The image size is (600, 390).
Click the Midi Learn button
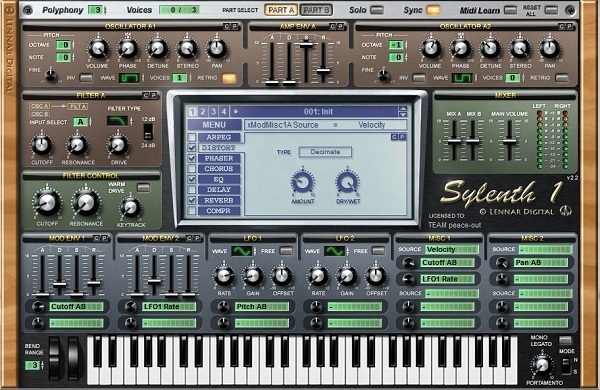click(510, 10)
